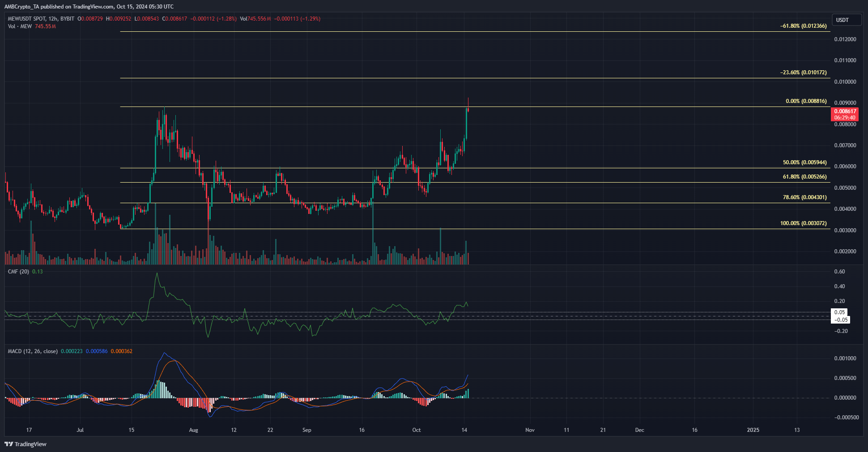Click the volume value 745.55M
The height and width of the screenshot is (452, 868).
(46, 26)
